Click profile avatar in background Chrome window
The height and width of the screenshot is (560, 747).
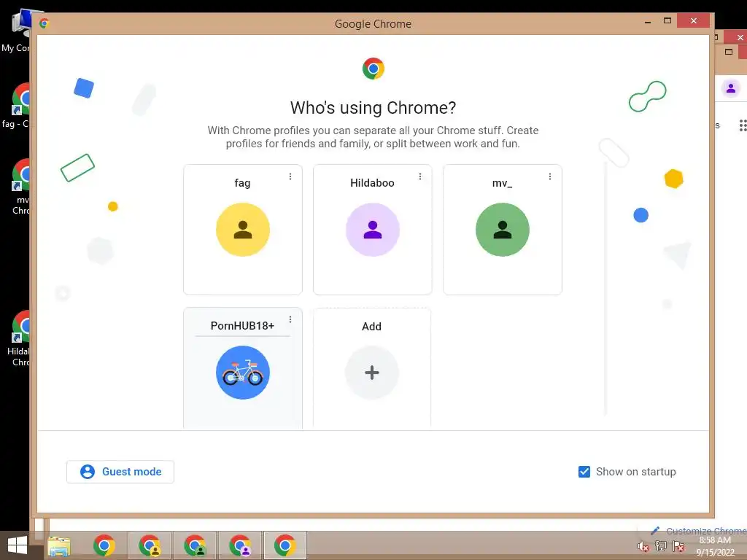[731, 88]
